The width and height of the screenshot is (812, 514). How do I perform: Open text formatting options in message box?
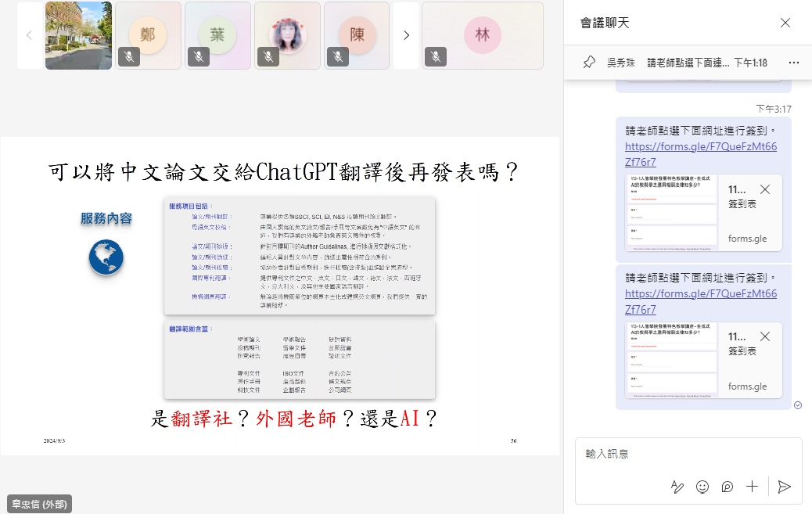click(677, 487)
